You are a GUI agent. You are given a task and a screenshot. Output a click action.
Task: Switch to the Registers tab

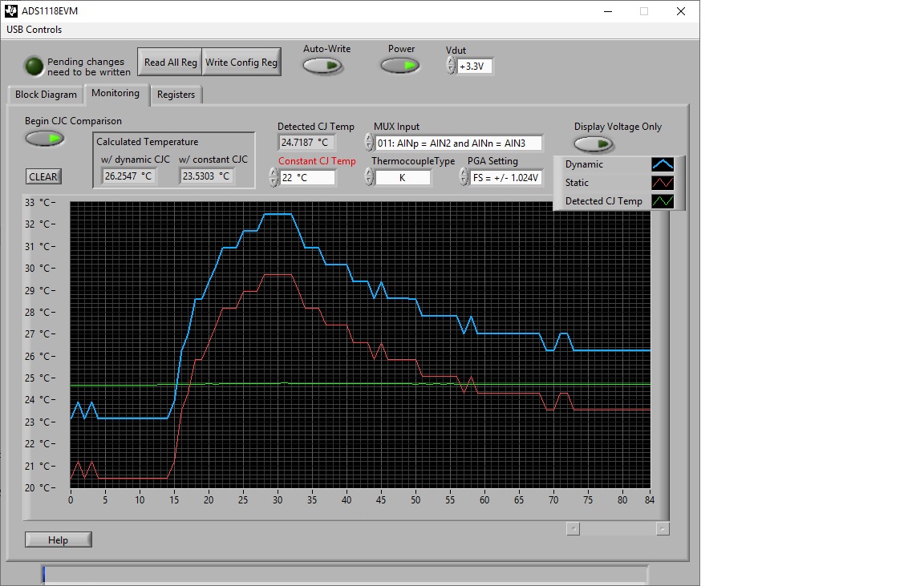176,95
